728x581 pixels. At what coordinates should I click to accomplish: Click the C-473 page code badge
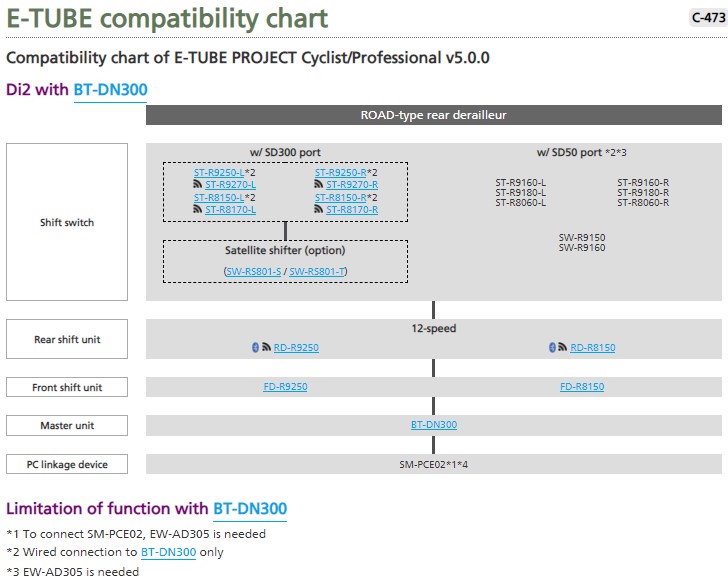pos(708,17)
